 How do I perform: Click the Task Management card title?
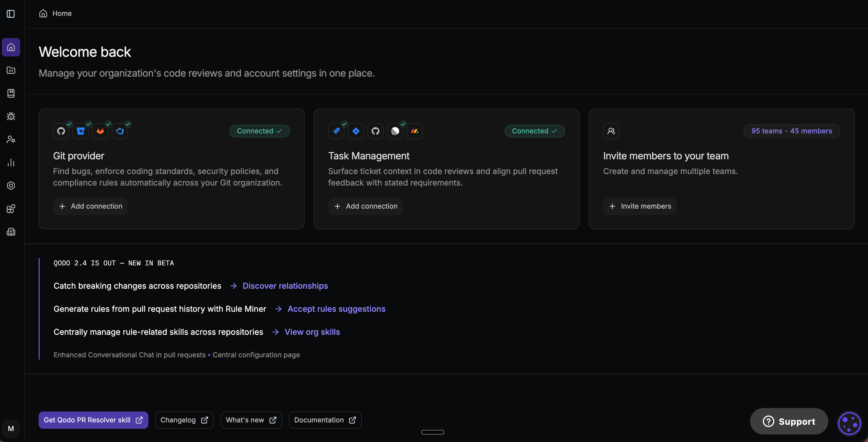[369, 156]
